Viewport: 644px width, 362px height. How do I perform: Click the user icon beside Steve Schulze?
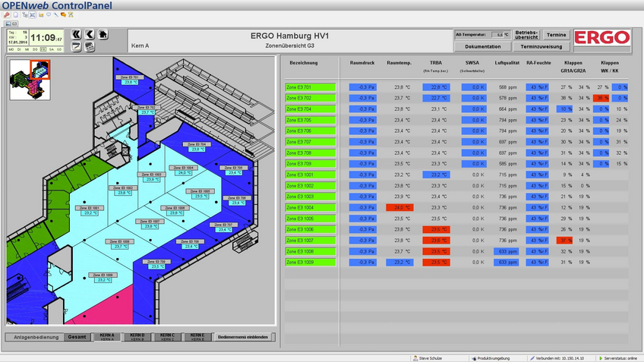pos(415,358)
